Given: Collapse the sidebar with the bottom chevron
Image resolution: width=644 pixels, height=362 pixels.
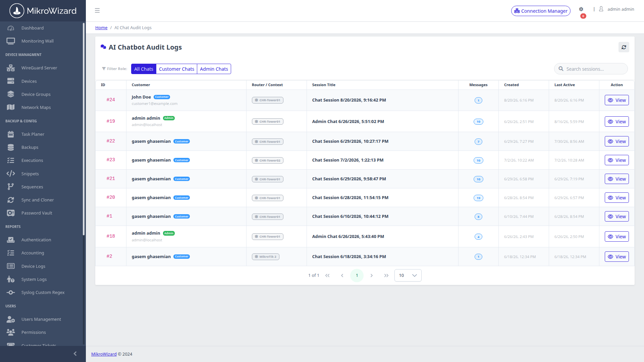Looking at the screenshot, I should 75,354.
